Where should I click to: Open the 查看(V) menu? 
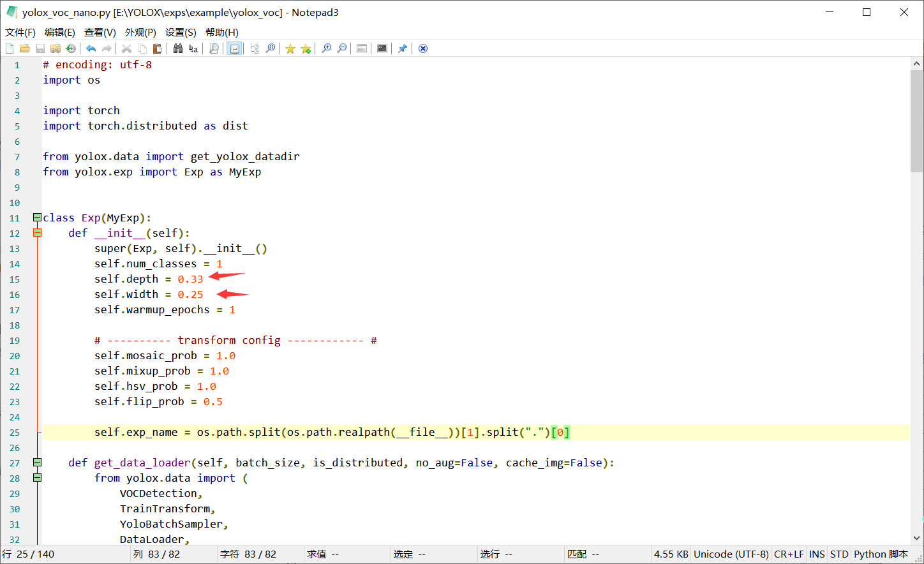point(100,32)
